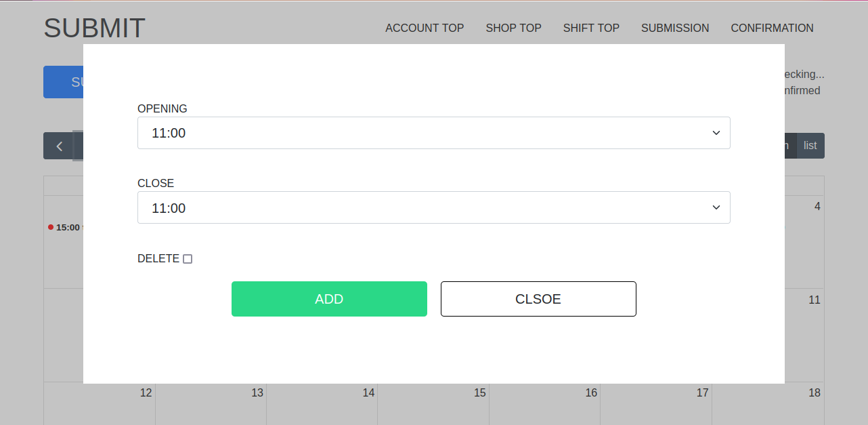Click the previous month arrow button
868x425 pixels.
point(59,146)
